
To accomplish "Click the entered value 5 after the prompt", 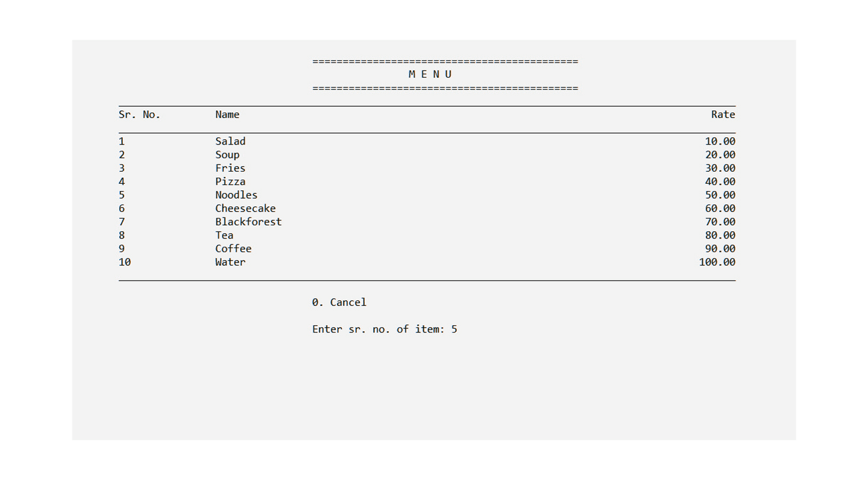I will pos(454,329).
